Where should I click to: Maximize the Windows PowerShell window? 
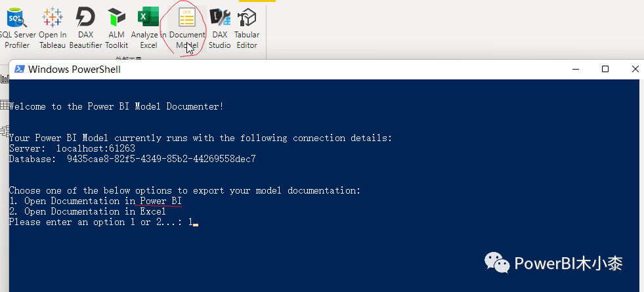(605, 70)
